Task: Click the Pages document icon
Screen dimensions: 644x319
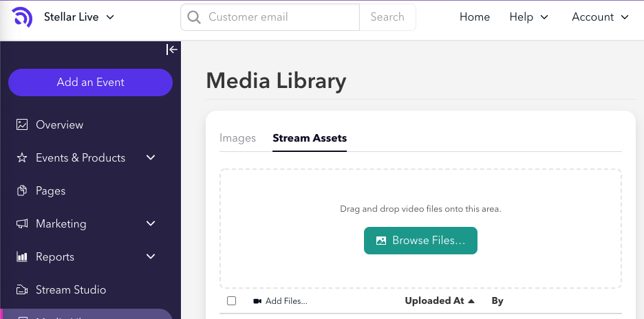Action: point(22,190)
